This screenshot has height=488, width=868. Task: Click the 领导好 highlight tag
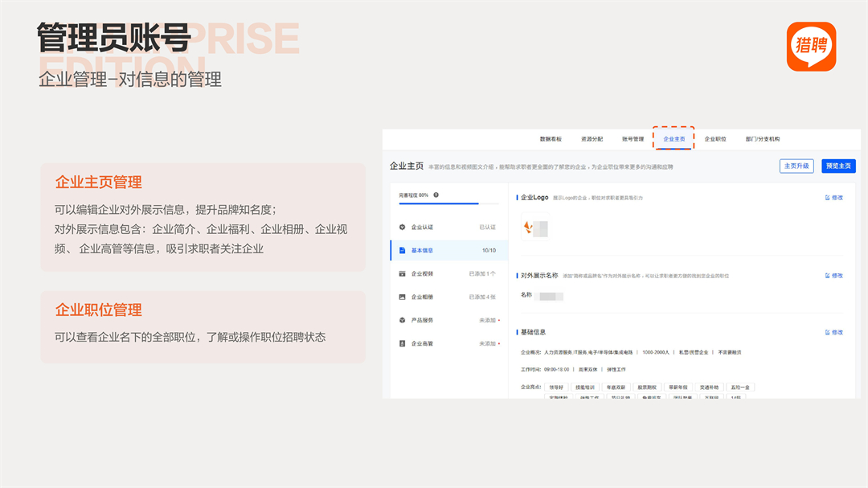click(556, 388)
